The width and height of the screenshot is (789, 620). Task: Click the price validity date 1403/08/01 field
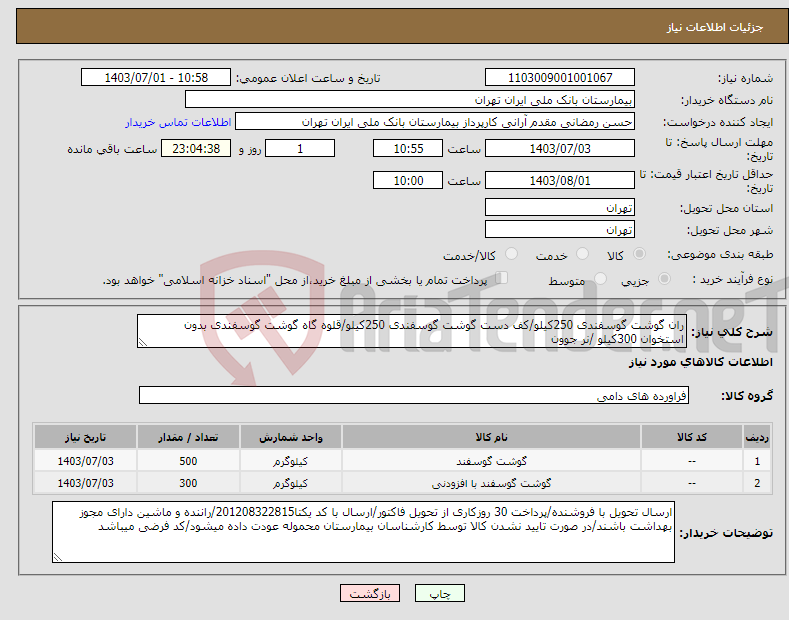coord(560,180)
